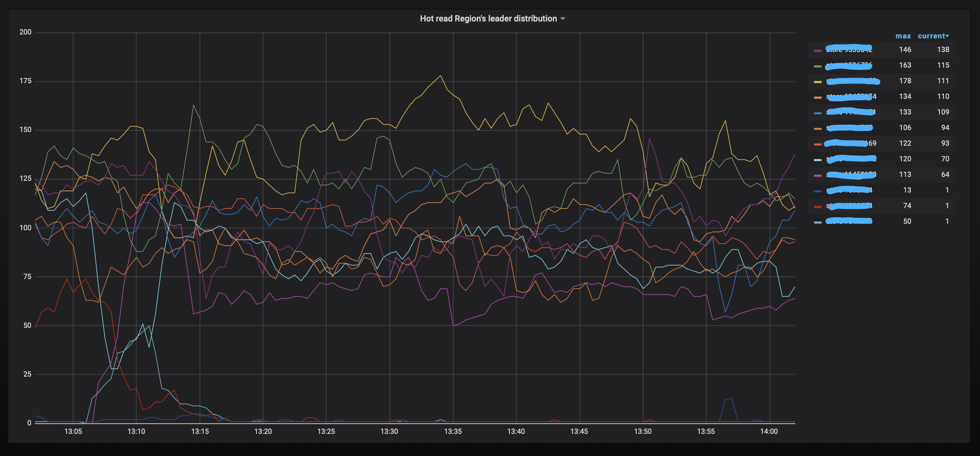
Task: Toggle visibility of series ending in 69 (max 122)
Action: (x=850, y=143)
